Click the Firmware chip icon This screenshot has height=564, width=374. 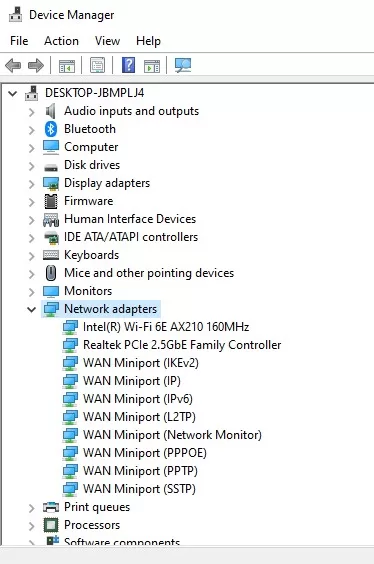pos(51,201)
